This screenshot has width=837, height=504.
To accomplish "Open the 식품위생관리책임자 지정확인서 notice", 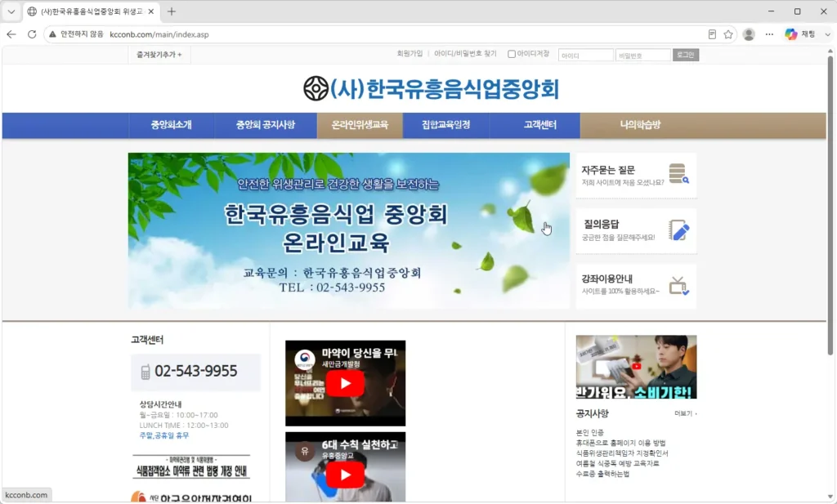I will (622, 453).
